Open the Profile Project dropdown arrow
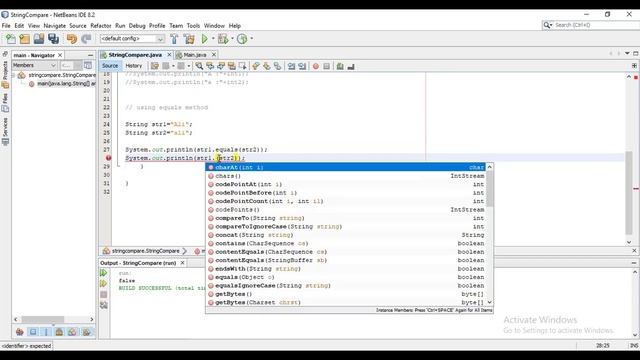The height and width of the screenshot is (360, 640). point(251,39)
